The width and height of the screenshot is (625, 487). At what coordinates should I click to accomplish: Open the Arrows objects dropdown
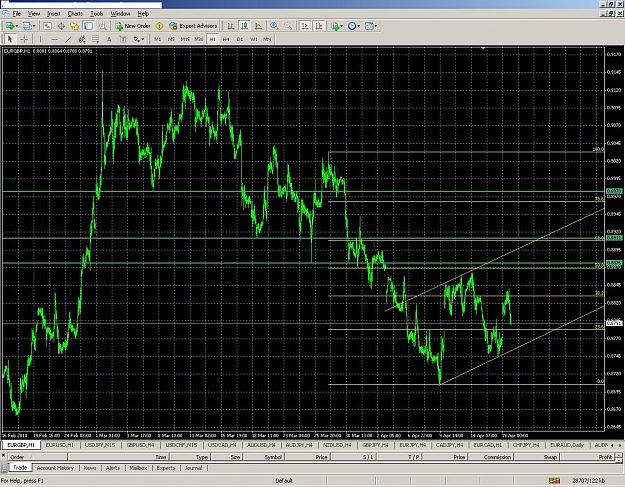click(138, 39)
